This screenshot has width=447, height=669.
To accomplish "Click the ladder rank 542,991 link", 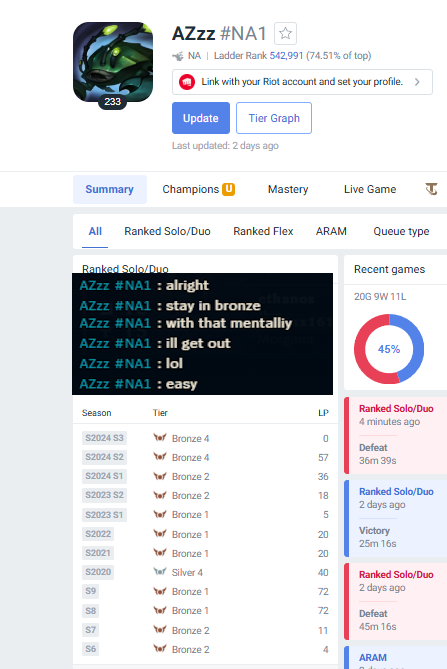I will click(286, 55).
